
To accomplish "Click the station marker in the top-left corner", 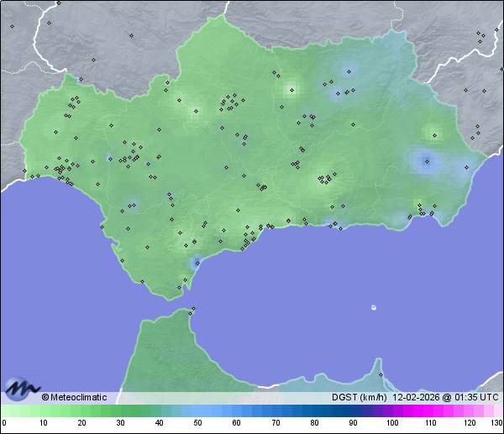I will 12,27.
